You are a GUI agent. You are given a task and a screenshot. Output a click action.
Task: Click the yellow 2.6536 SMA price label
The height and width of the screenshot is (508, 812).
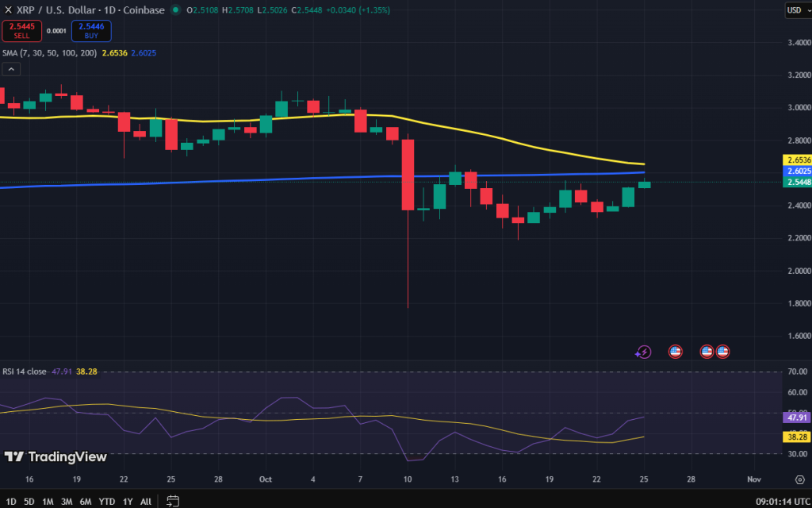click(799, 160)
